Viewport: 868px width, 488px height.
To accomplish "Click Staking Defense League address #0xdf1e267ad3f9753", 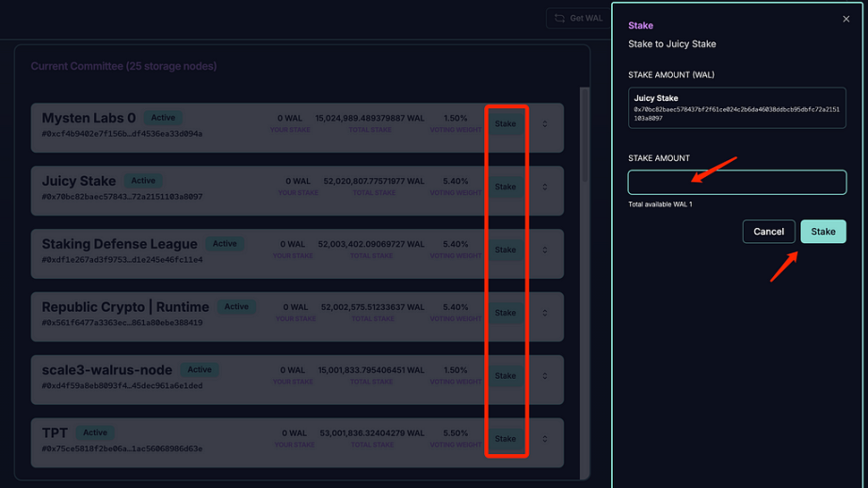I will tap(121, 260).
